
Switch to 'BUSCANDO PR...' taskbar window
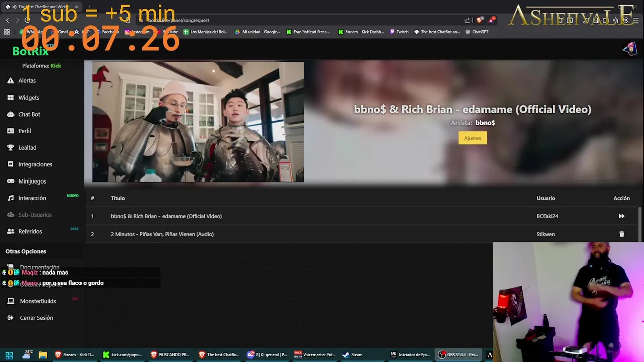point(170,355)
